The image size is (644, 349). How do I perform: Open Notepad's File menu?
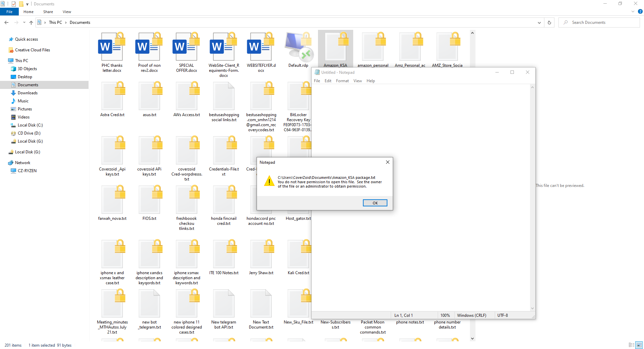[317, 81]
